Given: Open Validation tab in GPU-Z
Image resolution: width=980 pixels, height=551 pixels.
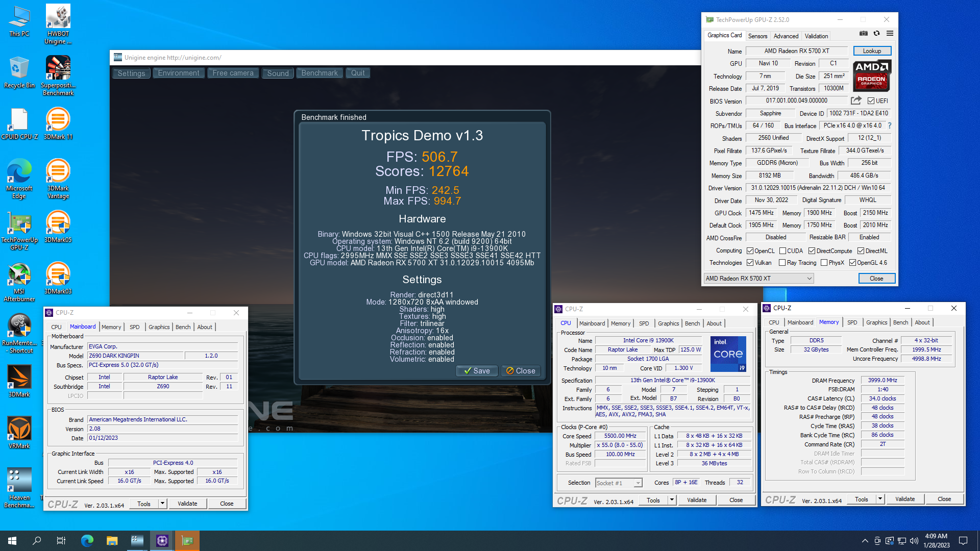Looking at the screenshot, I should pyautogui.click(x=816, y=36).
